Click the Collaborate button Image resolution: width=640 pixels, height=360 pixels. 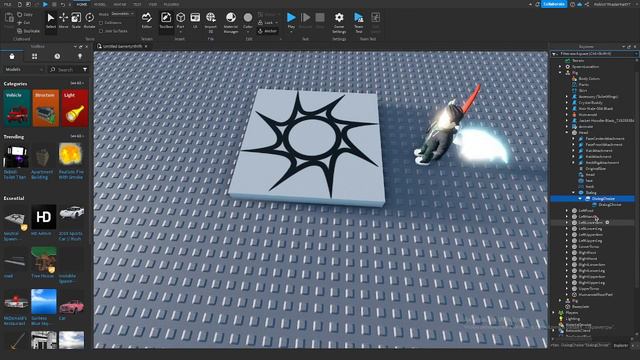pyautogui.click(x=554, y=4)
